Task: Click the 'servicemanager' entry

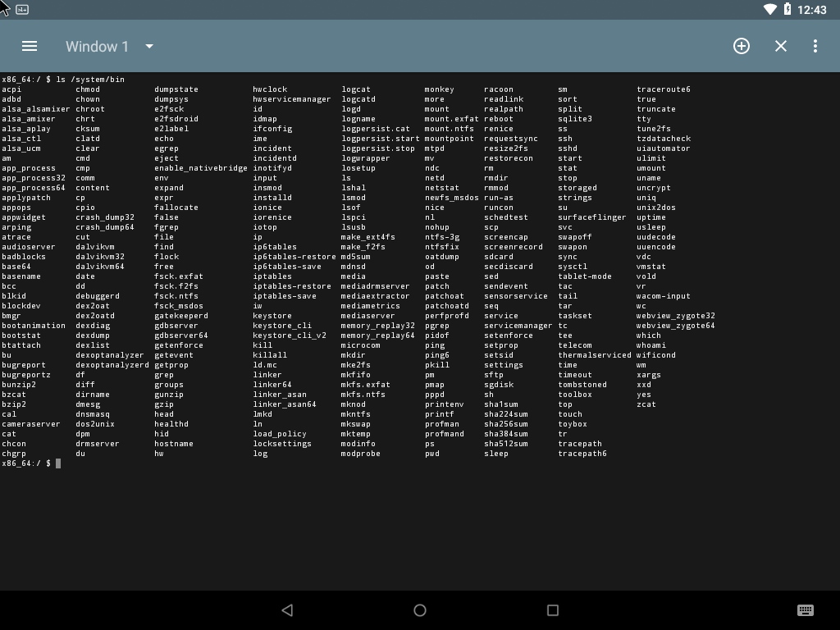Action: click(x=518, y=326)
